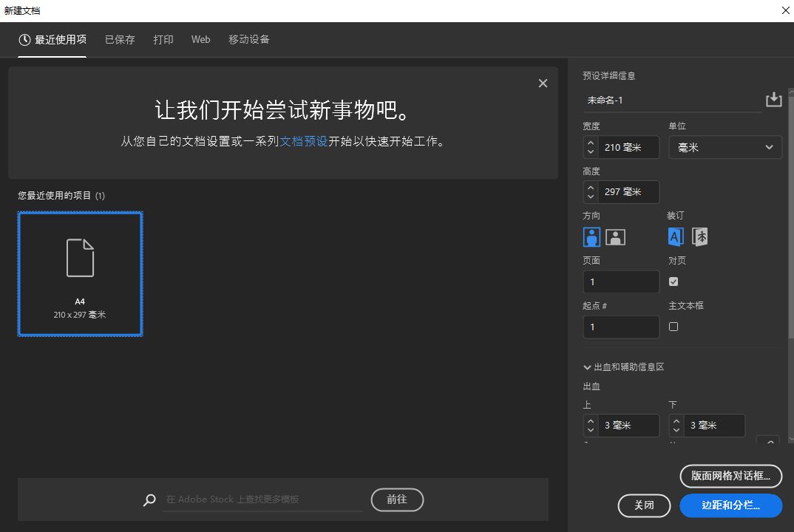Decrease the bottom bleed 下 value

(x=676, y=430)
